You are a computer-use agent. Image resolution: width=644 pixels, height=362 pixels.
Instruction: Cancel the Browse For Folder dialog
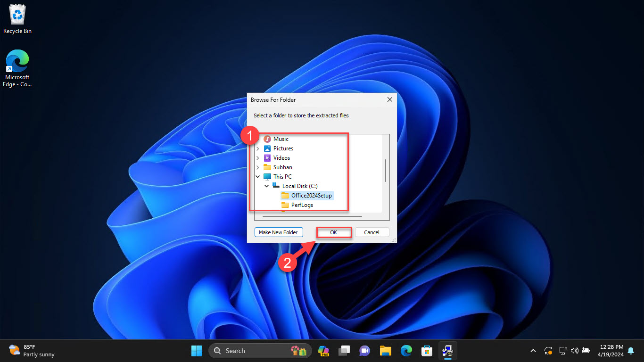(x=372, y=232)
